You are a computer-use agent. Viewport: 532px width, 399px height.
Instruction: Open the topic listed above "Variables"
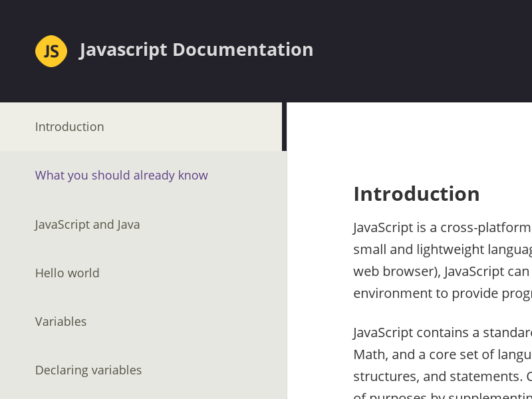tap(67, 273)
